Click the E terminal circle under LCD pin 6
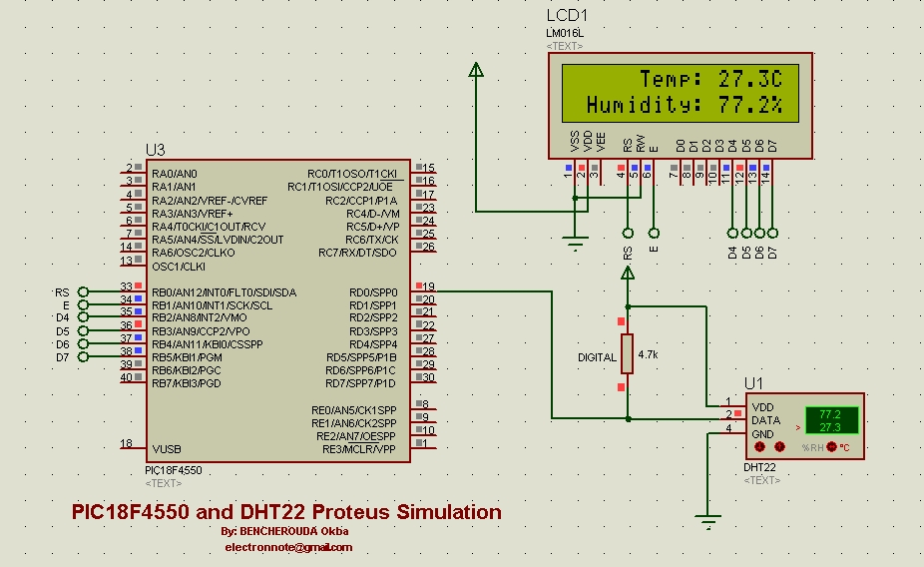Viewport: 924px width, 567px height. coord(654,233)
